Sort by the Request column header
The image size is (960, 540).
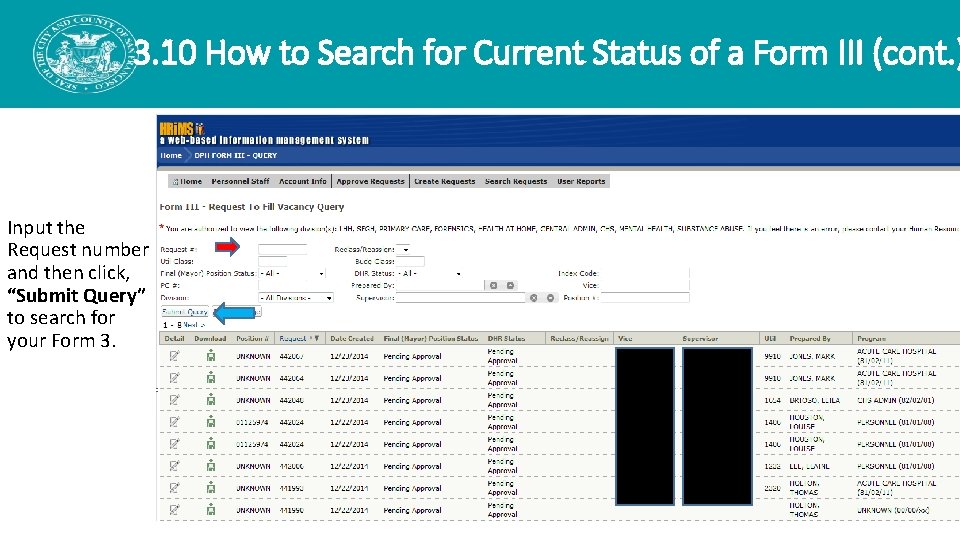(x=293, y=338)
